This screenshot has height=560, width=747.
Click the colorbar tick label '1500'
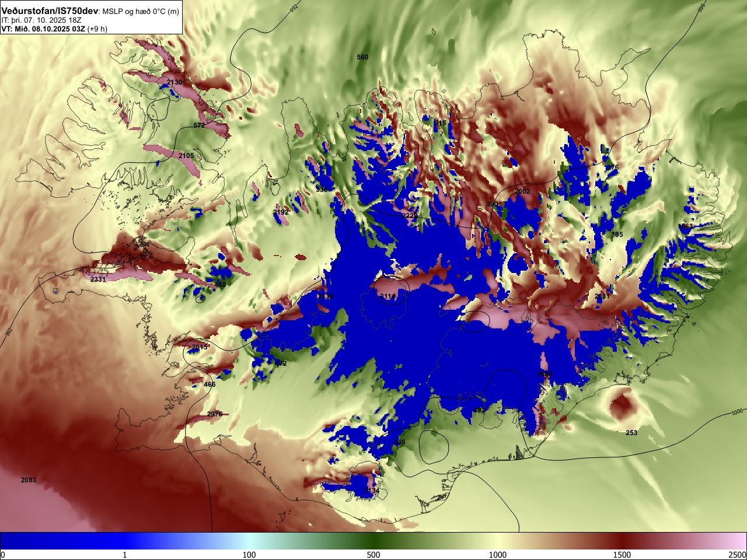622,555
